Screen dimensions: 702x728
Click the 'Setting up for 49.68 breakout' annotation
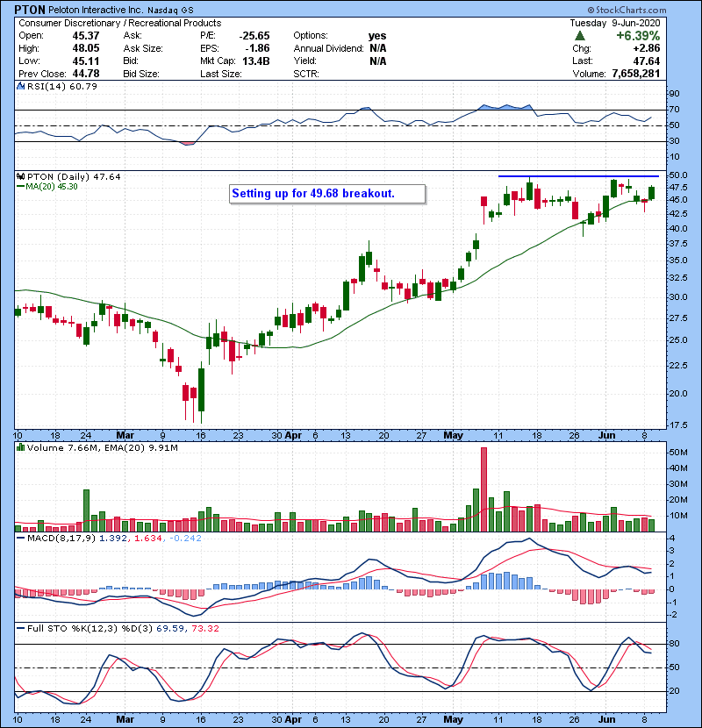[327, 194]
